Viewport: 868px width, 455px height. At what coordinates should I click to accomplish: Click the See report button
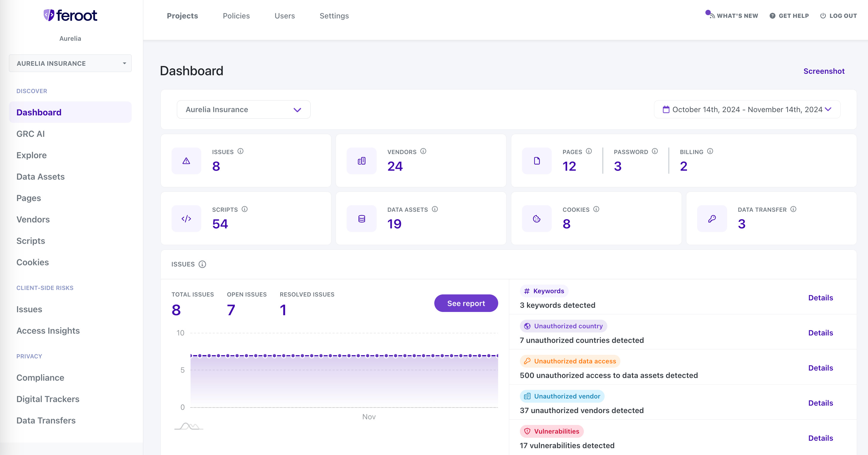(x=466, y=303)
